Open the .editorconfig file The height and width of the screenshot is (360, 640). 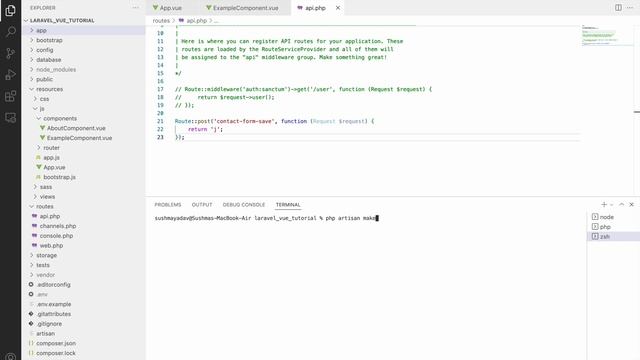tap(83, 284)
